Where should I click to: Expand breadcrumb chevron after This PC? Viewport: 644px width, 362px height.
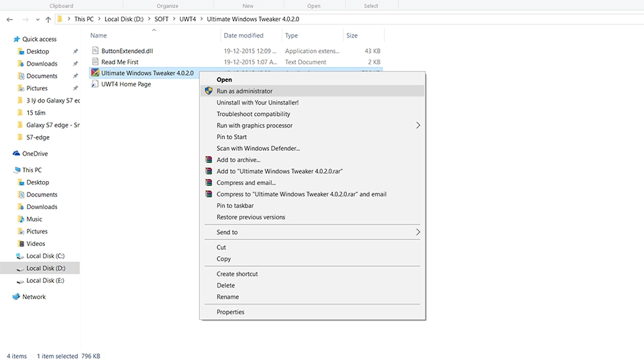coord(99,19)
